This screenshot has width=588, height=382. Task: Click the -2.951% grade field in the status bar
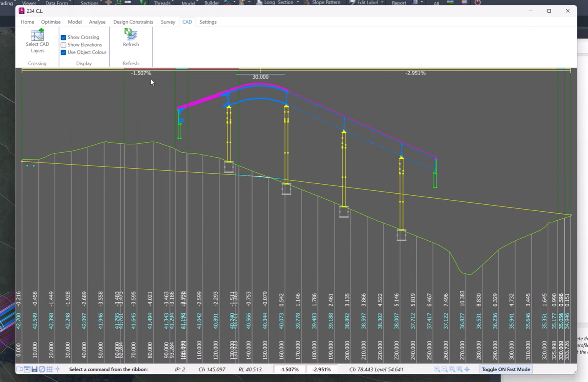click(321, 369)
